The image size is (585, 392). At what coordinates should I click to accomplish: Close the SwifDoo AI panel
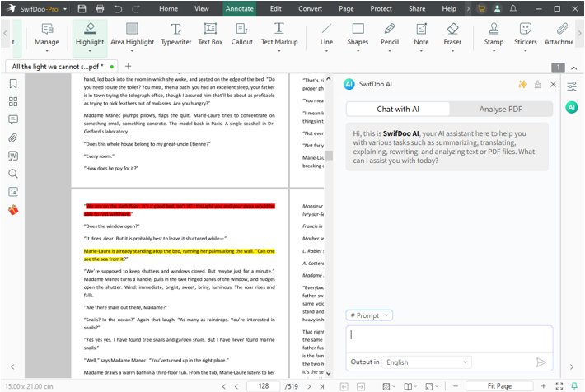click(553, 84)
